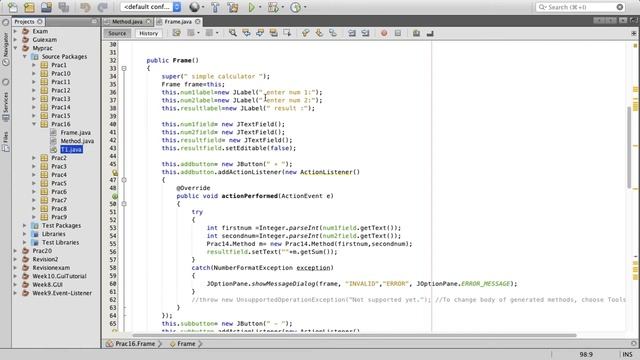The height and width of the screenshot is (360, 640).
Task: Click the New File toolbar icon
Action: click(x=13, y=7)
